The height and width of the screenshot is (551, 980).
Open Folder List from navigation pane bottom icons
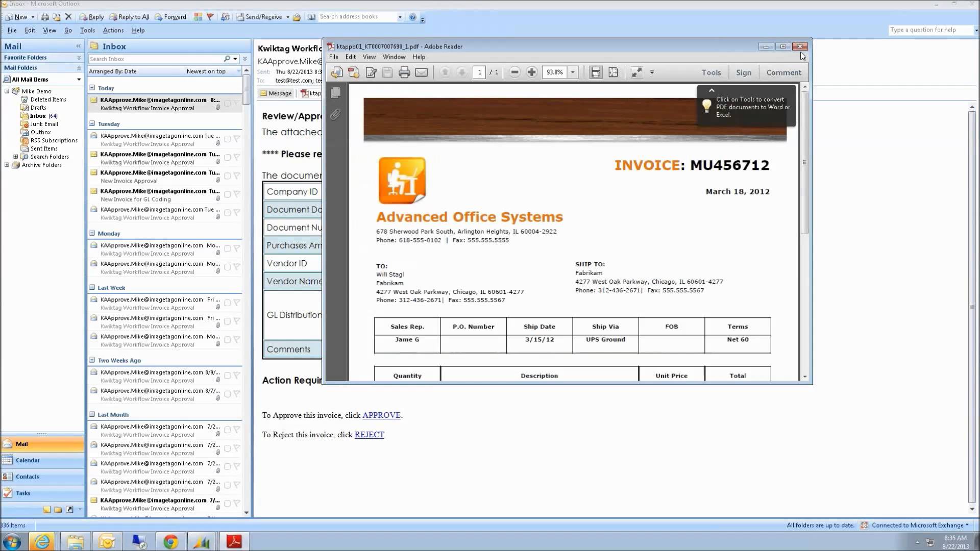(x=58, y=509)
